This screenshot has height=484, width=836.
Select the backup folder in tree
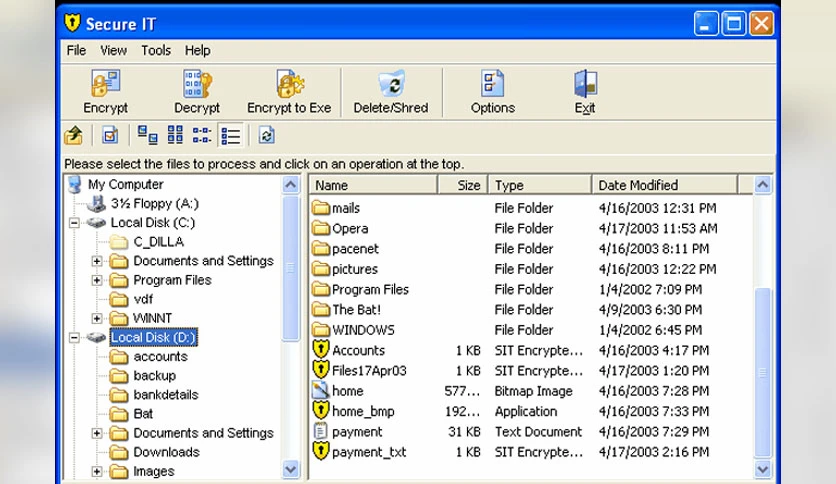(155, 376)
